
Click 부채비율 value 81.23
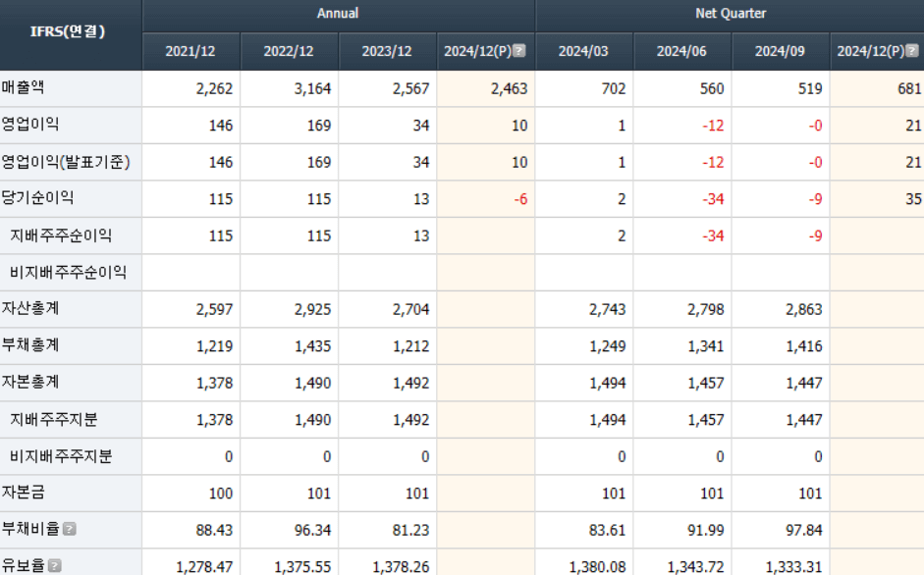coord(411,530)
